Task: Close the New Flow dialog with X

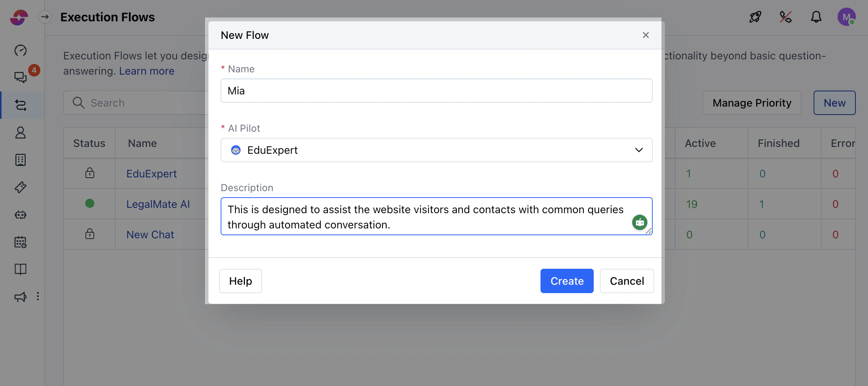Action: [x=646, y=35]
